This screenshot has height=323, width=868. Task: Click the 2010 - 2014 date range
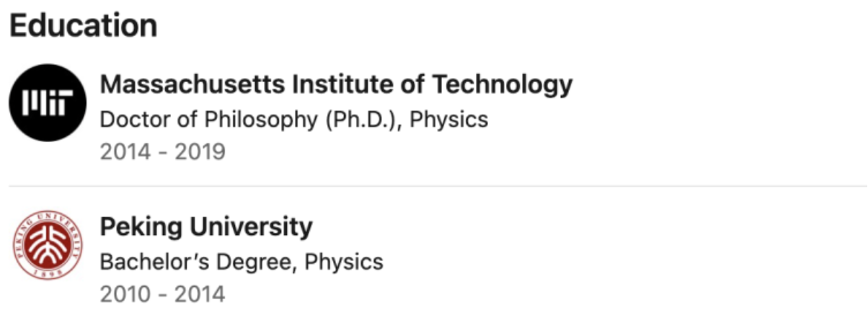click(x=162, y=294)
